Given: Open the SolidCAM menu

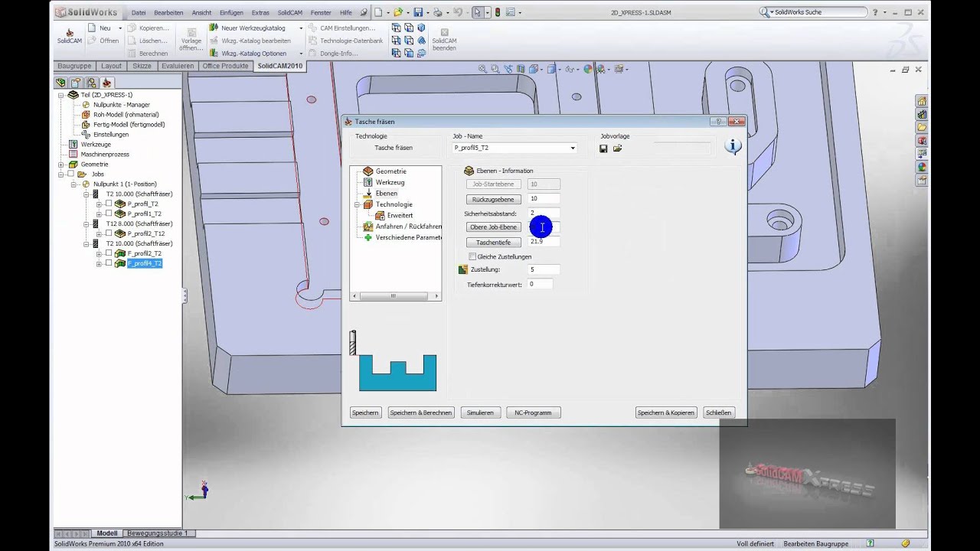Looking at the screenshot, I should click(x=289, y=13).
